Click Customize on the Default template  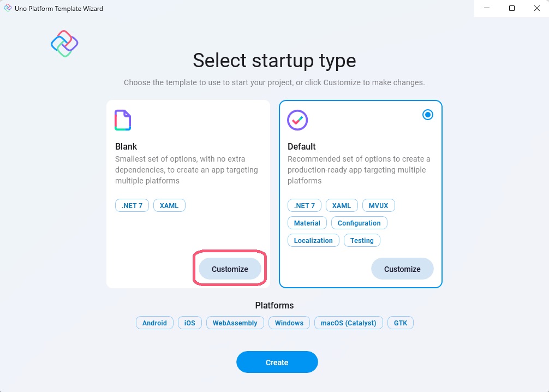(402, 269)
